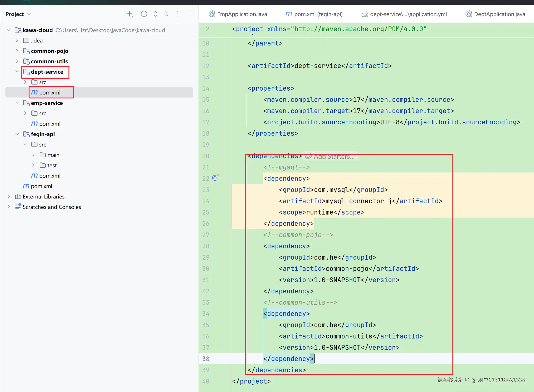Screen dimensions: 534x392
Task: Click the select opened file crosshair icon
Action: pos(144,14)
